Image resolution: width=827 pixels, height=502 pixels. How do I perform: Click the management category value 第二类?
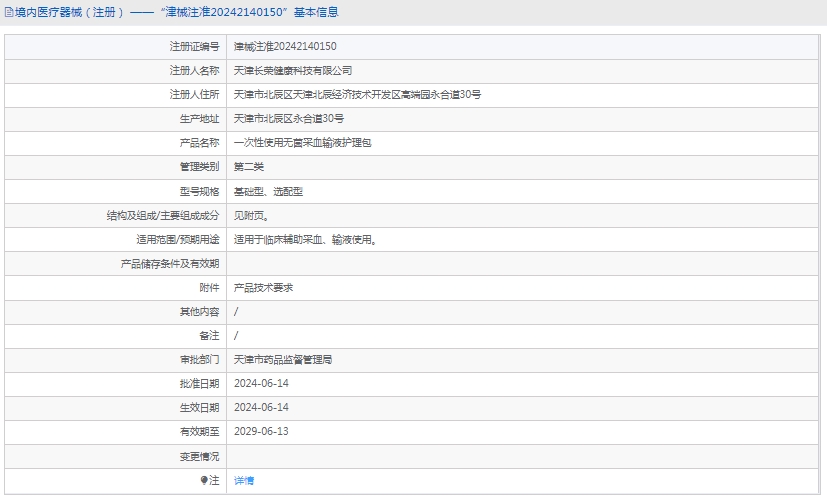248,166
